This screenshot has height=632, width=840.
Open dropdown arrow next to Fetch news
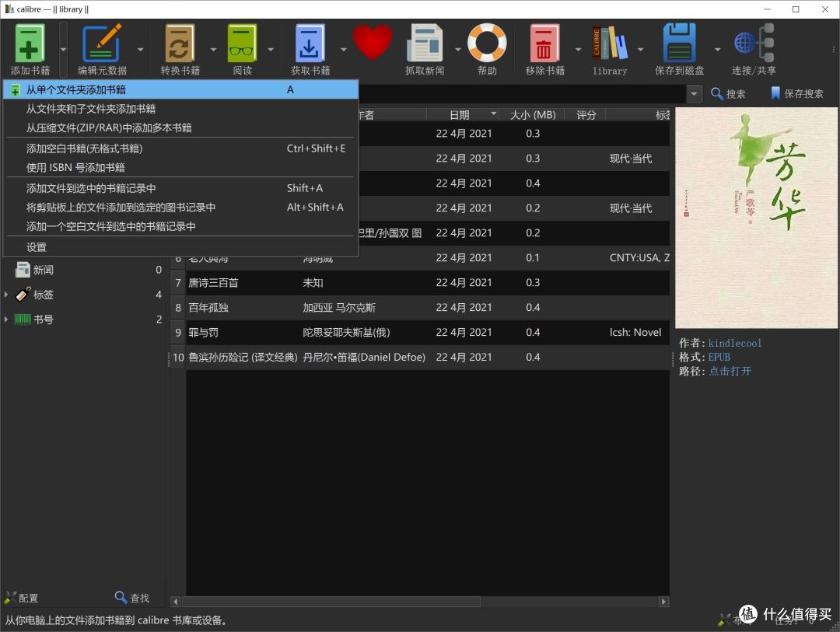458,49
